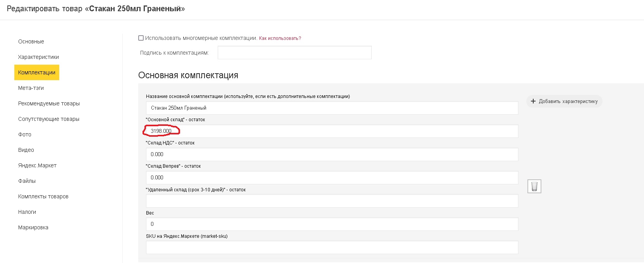This screenshot has width=644, height=263.
Task: Click the основной комплектации name field
Action: coord(332,108)
